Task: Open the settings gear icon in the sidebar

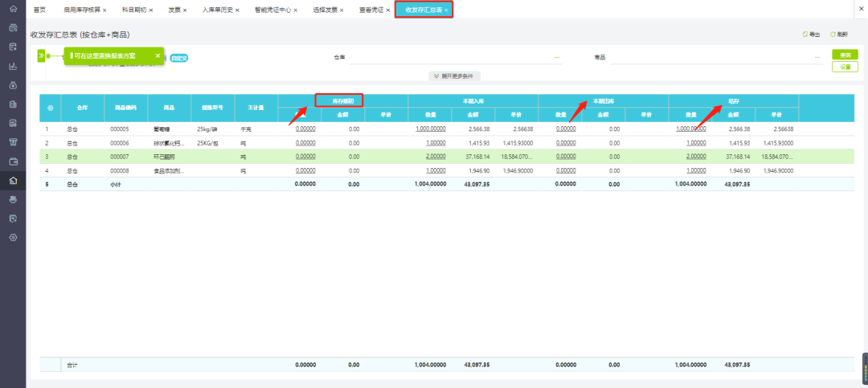Action: (x=14, y=238)
